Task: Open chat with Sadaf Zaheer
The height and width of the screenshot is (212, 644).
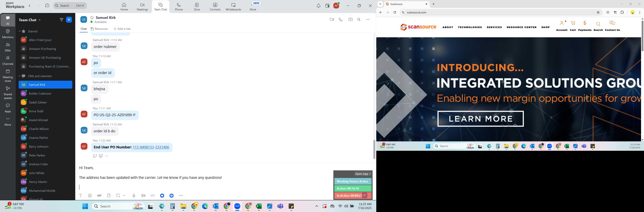Action: (45, 102)
